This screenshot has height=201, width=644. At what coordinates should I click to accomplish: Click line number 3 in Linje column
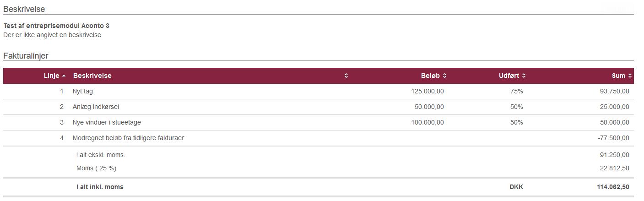pyautogui.click(x=62, y=123)
